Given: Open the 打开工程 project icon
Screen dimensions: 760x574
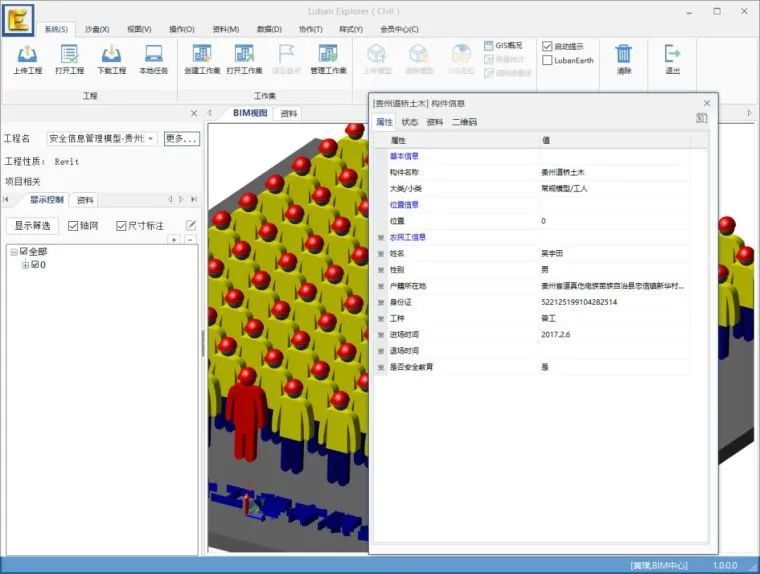Looking at the screenshot, I should point(69,54).
